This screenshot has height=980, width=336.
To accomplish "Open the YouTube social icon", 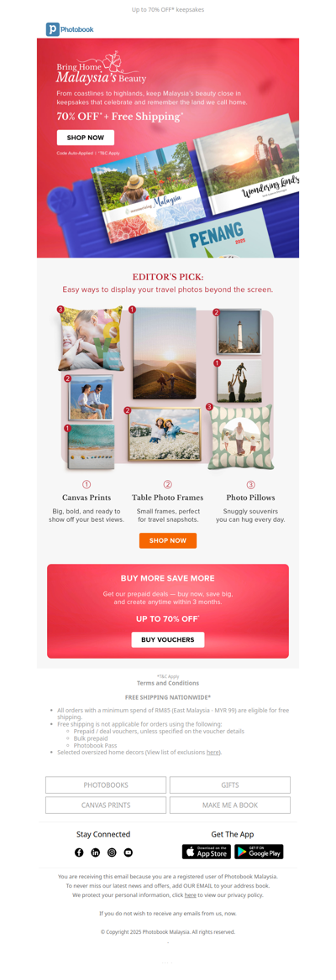I will coord(129,852).
